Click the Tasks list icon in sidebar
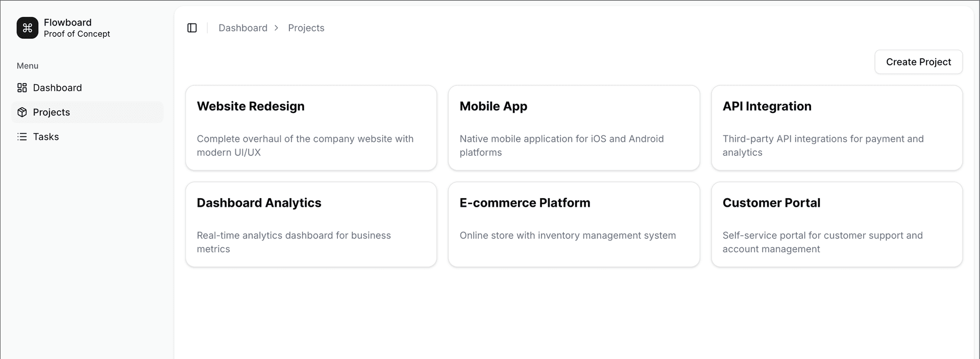The height and width of the screenshot is (359, 980). pos(22,137)
